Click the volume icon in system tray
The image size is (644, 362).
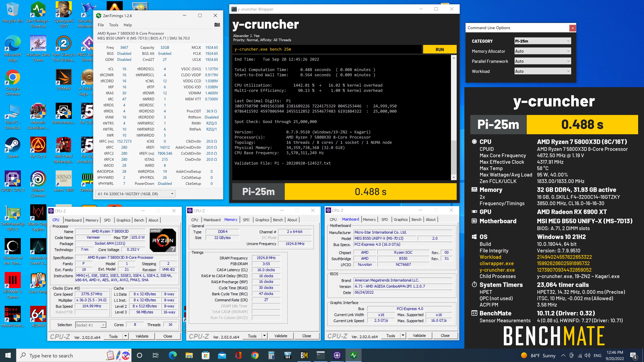pos(587,355)
